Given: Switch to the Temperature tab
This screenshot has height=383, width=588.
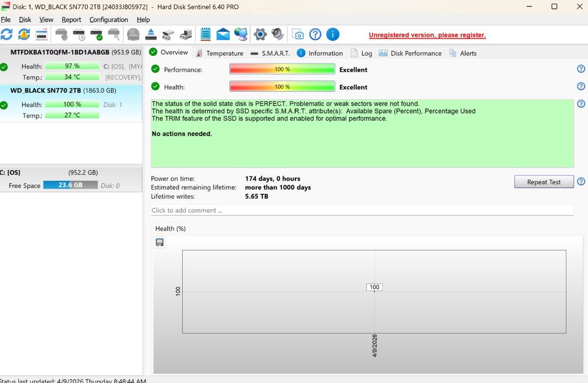Looking at the screenshot, I should 220,54.
